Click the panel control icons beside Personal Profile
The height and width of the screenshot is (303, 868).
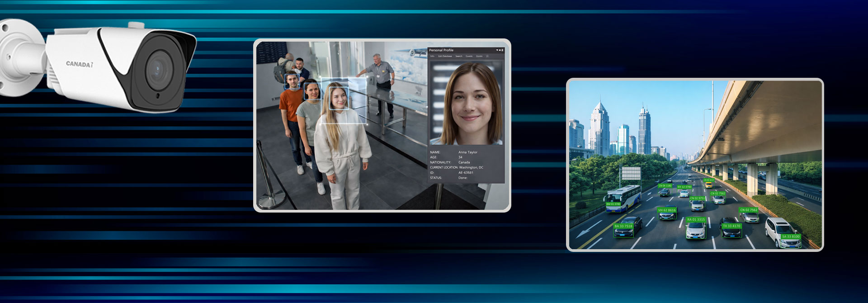[x=500, y=50]
